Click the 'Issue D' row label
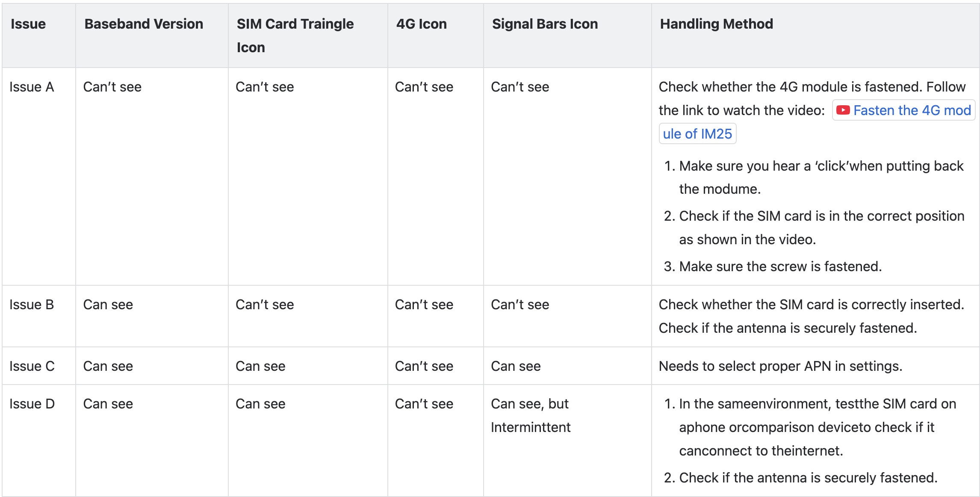Viewport: 980px width, 497px height. tap(32, 404)
